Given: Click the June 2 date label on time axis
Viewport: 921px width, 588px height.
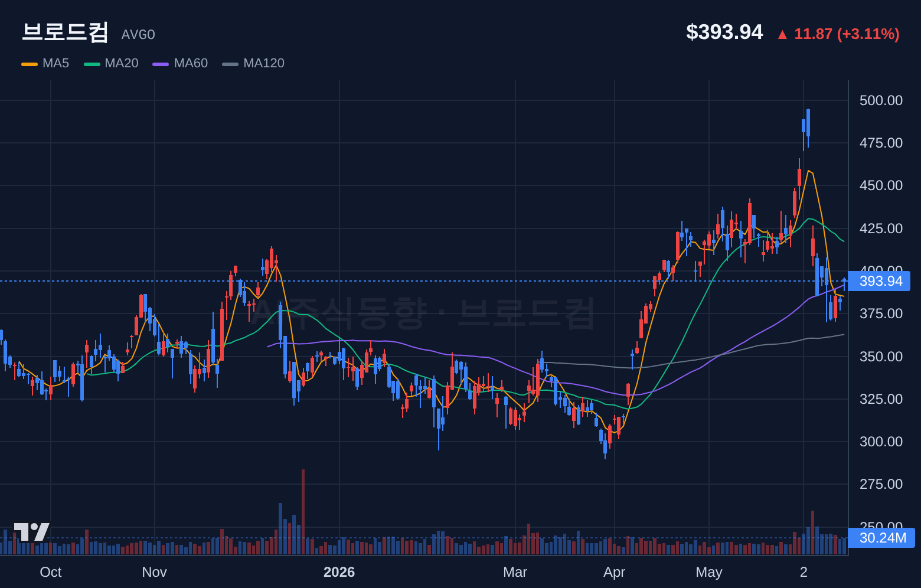Looking at the screenshot, I should (804, 572).
